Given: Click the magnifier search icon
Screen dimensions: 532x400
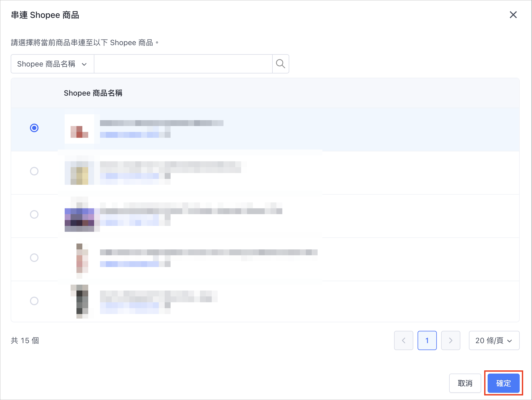Looking at the screenshot, I should pos(280,64).
